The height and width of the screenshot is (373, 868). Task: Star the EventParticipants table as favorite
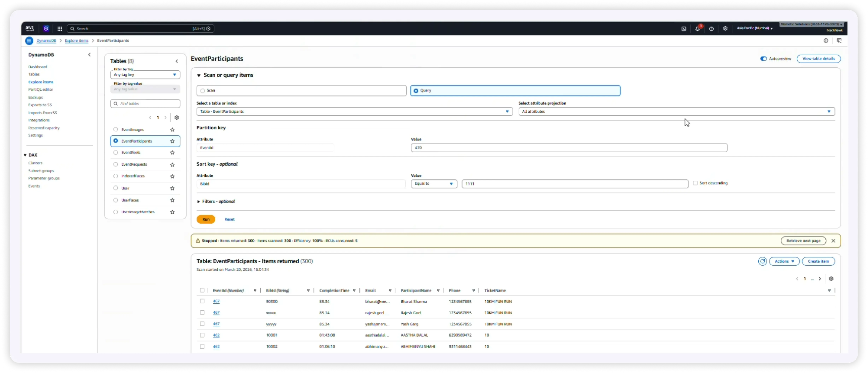(x=172, y=141)
